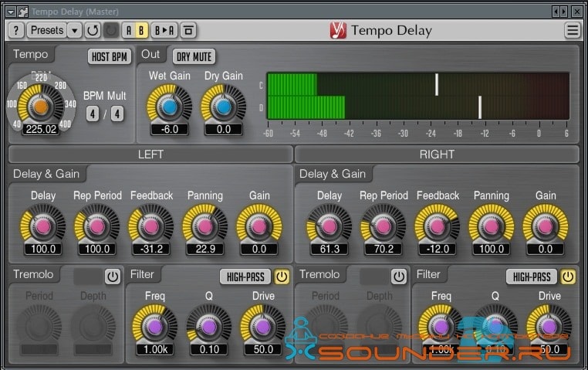The width and height of the screenshot is (588, 370).
Task: Click the right channel Delay knob
Action: [329, 226]
